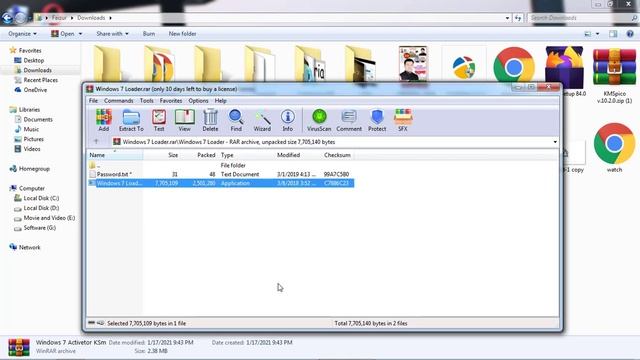Open the Comment tool
Image resolution: width=640 pixels, height=360 pixels.
349,120
